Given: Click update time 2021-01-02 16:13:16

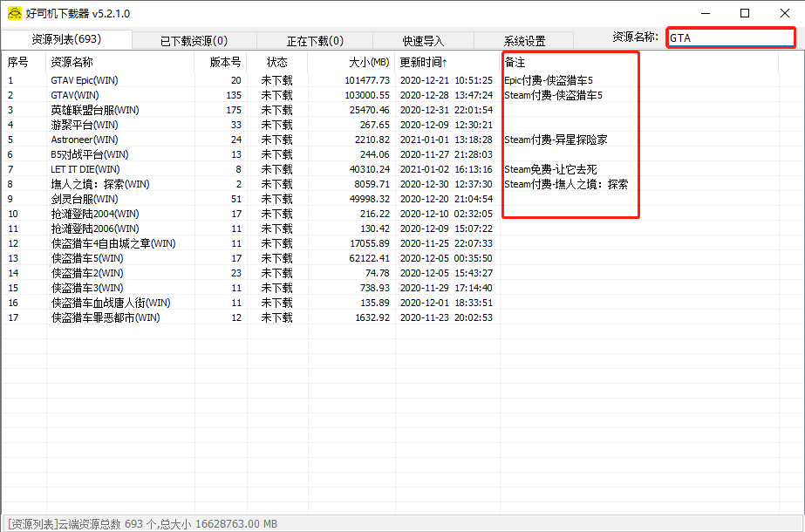Looking at the screenshot, I should tap(447, 169).
